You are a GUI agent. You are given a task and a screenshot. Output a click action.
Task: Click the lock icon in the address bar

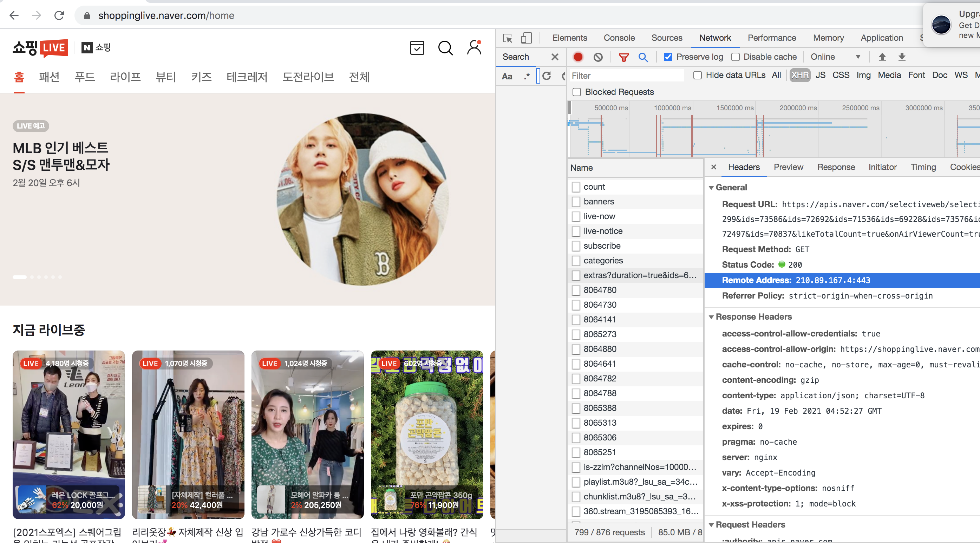click(x=87, y=15)
